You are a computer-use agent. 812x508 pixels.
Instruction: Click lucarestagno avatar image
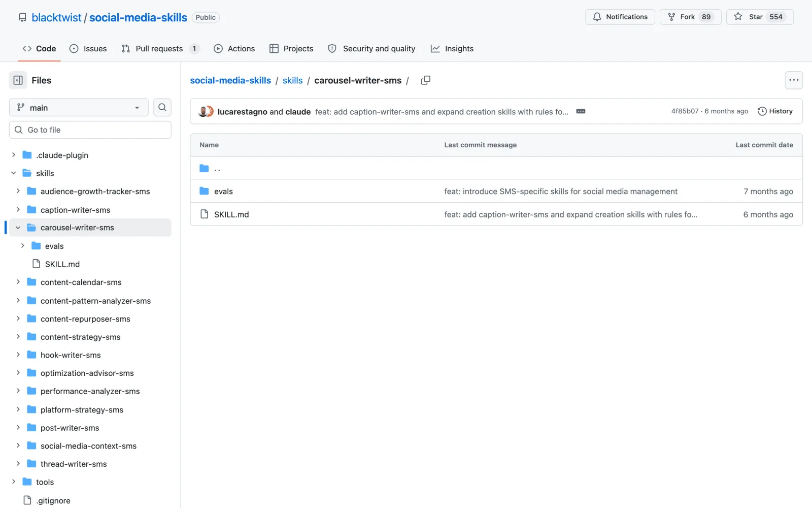pyautogui.click(x=204, y=111)
